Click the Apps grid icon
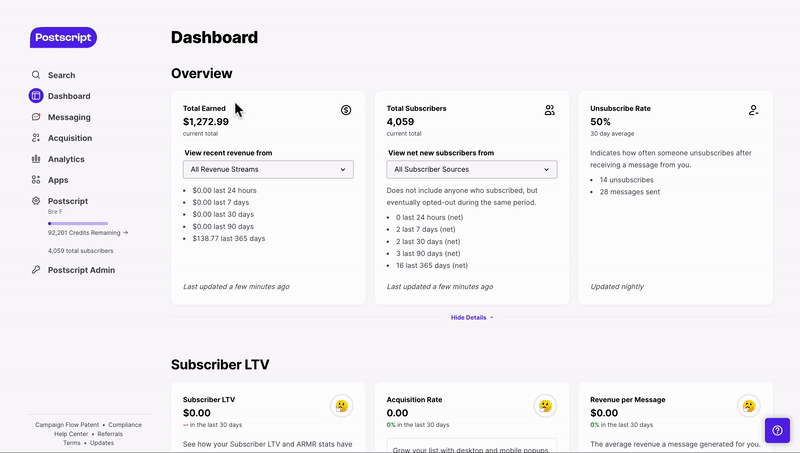This screenshot has height=453, width=800. 36,180
